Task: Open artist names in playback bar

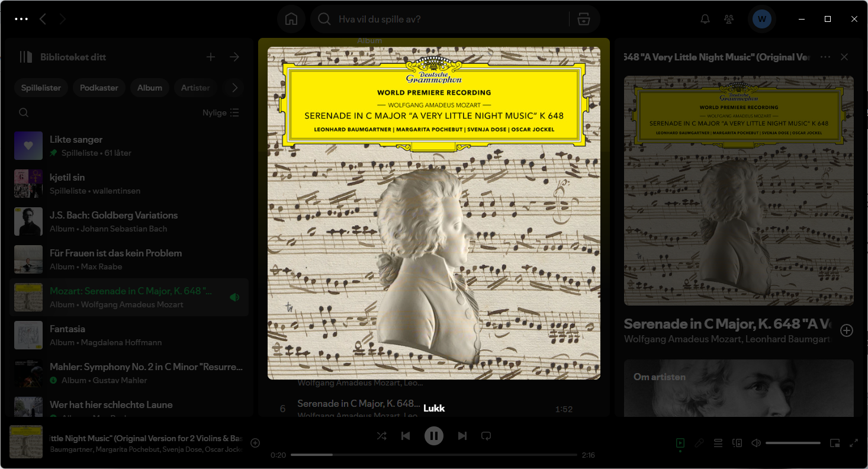Action: tap(146, 449)
